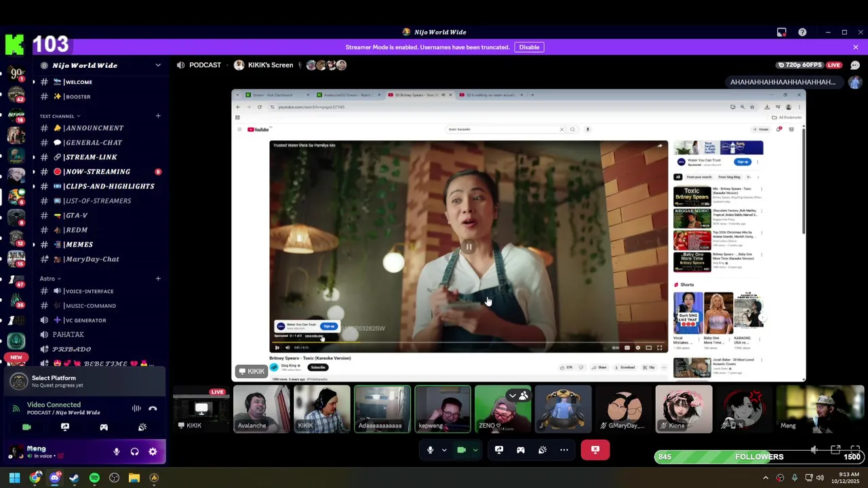This screenshot has height=488, width=868.
Task: Turn off camera in the bottom call controls
Action: click(461, 449)
